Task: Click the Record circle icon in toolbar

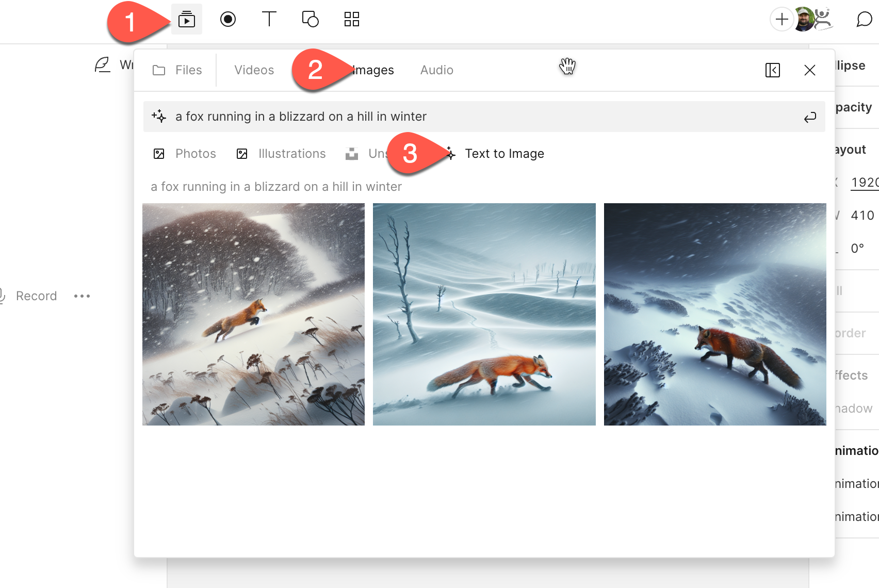Action: point(227,20)
